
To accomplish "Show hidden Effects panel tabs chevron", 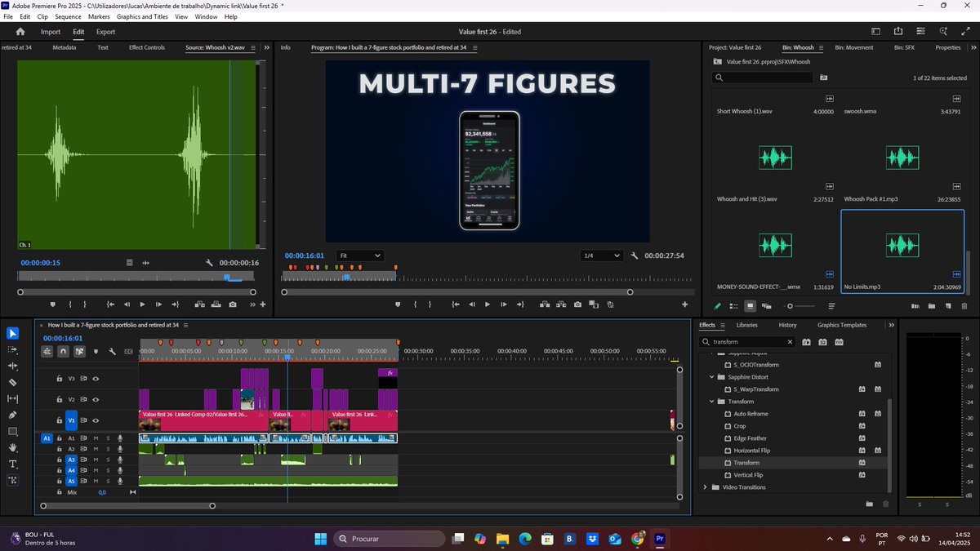I will coord(891,325).
